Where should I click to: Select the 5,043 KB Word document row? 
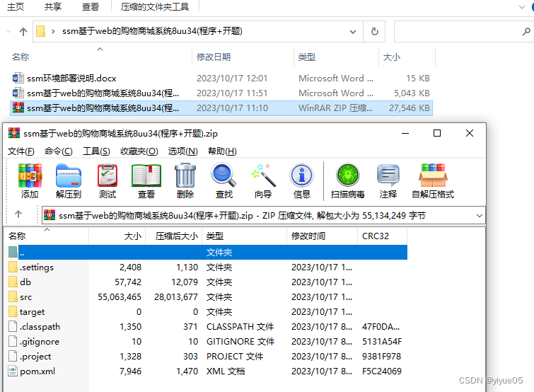221,93
